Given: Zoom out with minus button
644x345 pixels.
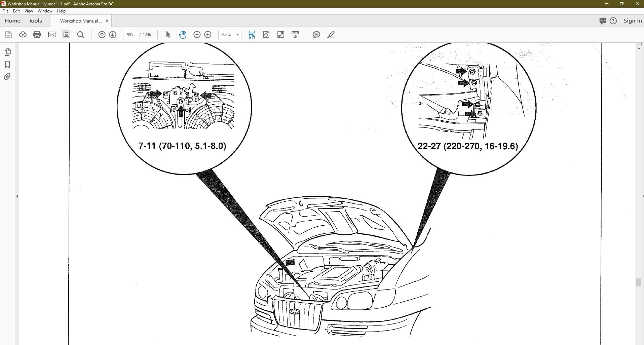Looking at the screenshot, I should tap(197, 35).
